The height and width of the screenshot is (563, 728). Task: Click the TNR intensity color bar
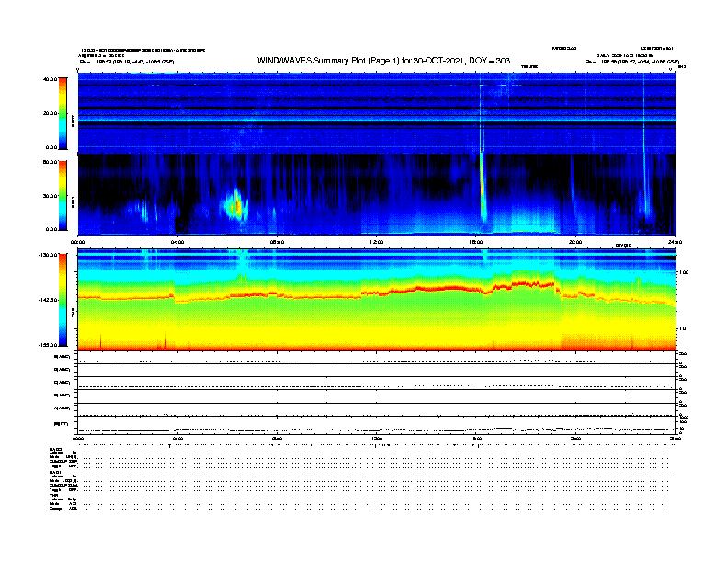pyautogui.click(x=63, y=300)
